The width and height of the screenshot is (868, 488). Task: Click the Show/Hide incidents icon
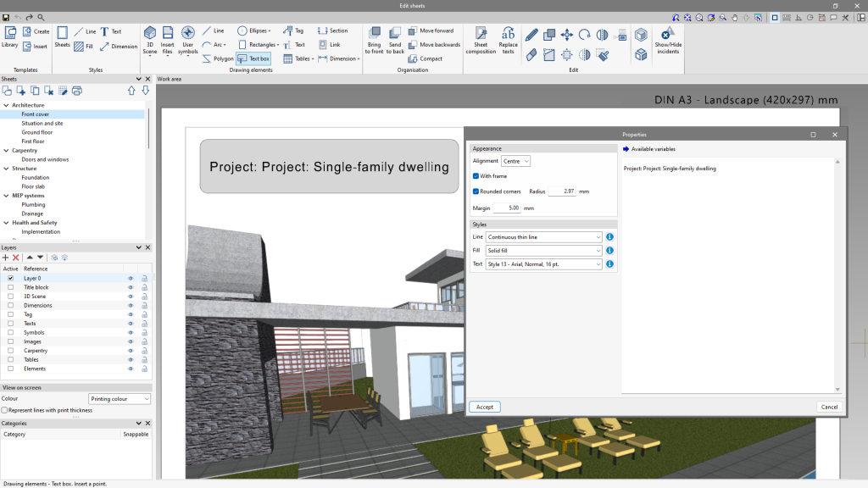pos(667,39)
